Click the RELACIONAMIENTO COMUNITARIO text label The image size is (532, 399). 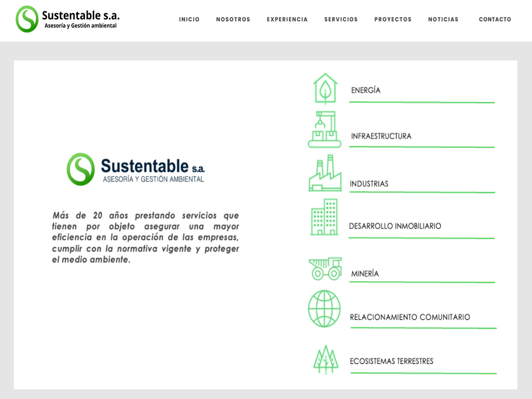(x=410, y=317)
